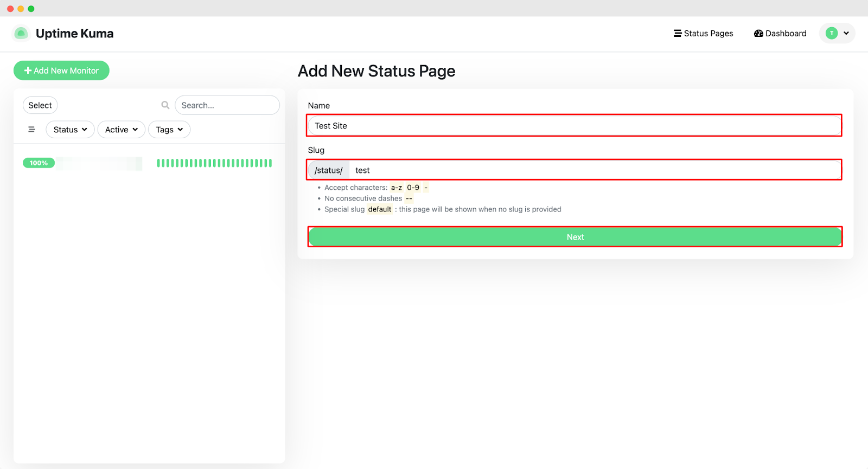Toggle Select mode for monitors
Viewport: 868px width, 469px height.
[40, 105]
